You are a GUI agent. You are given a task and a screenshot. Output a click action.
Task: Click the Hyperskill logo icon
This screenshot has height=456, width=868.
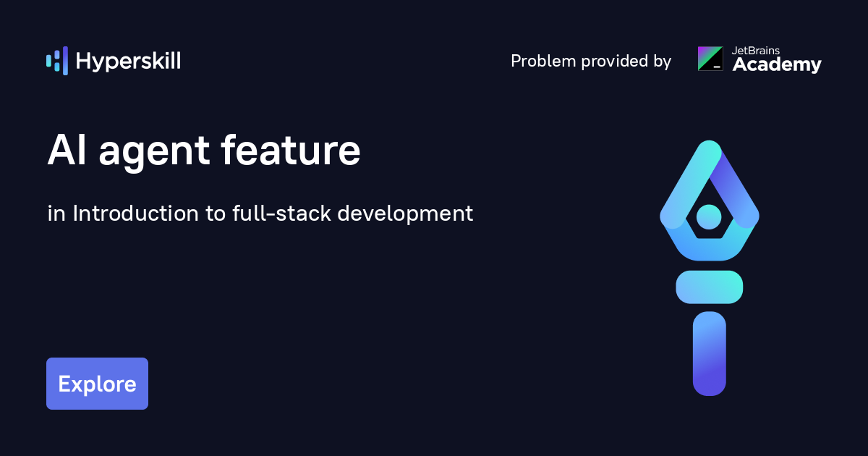click(56, 61)
